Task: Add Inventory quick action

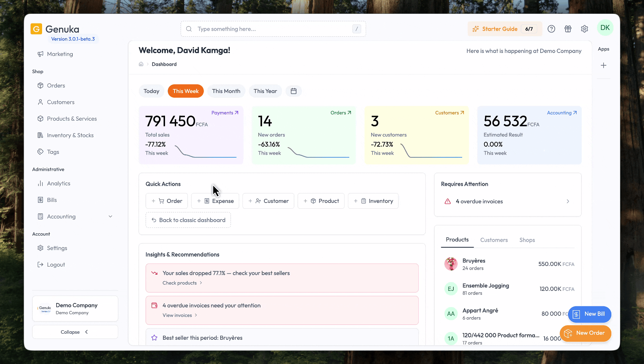Action: coord(373,201)
